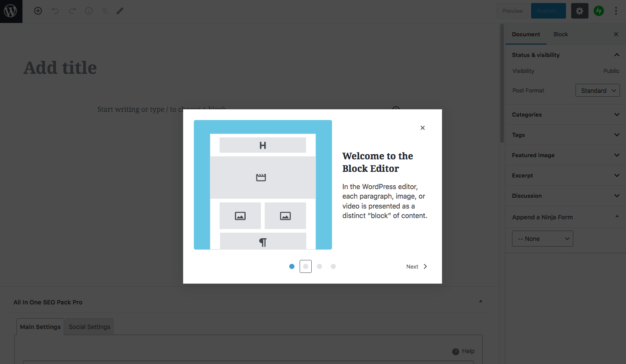
Task: Select the pencil editing mode icon
Action: [x=120, y=11]
